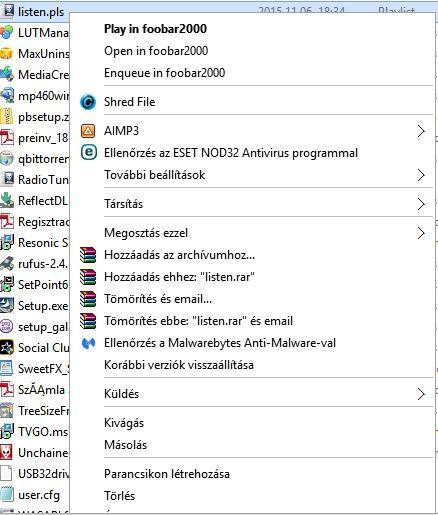Click the rufus-2.4 USB icon

point(7,264)
